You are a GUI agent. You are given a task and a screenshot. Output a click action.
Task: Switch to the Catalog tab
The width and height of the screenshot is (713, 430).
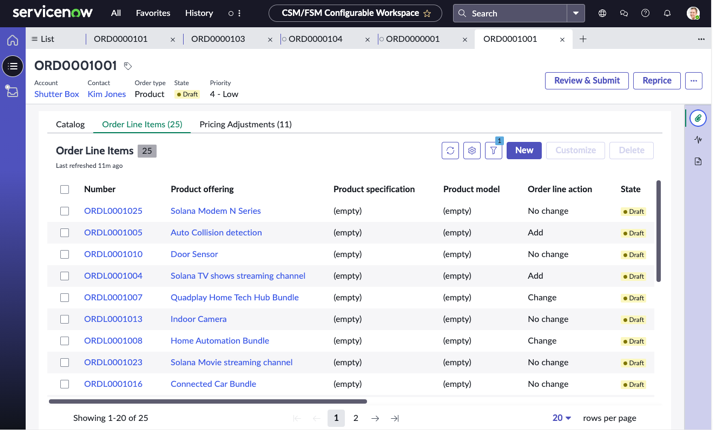[70, 125]
